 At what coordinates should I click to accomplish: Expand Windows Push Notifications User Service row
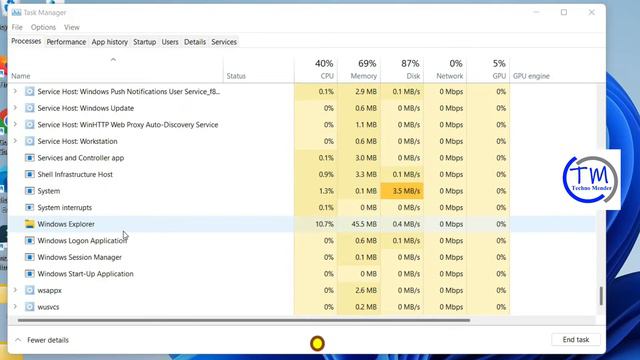pos(15,91)
